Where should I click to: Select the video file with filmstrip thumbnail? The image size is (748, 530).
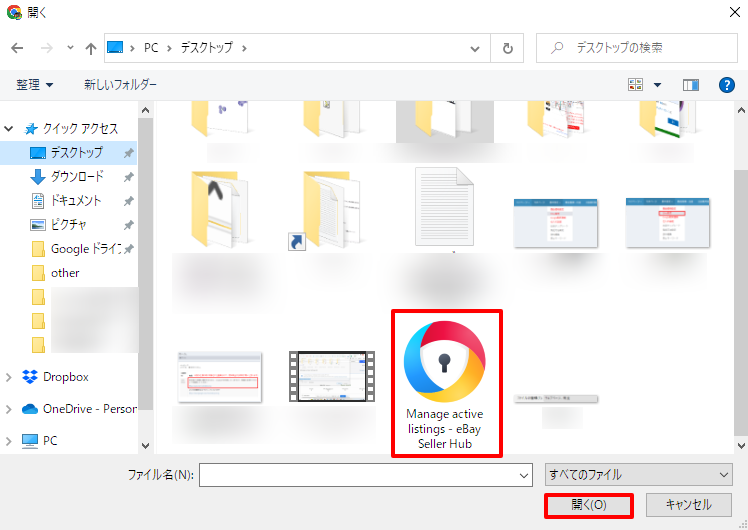[x=332, y=376]
